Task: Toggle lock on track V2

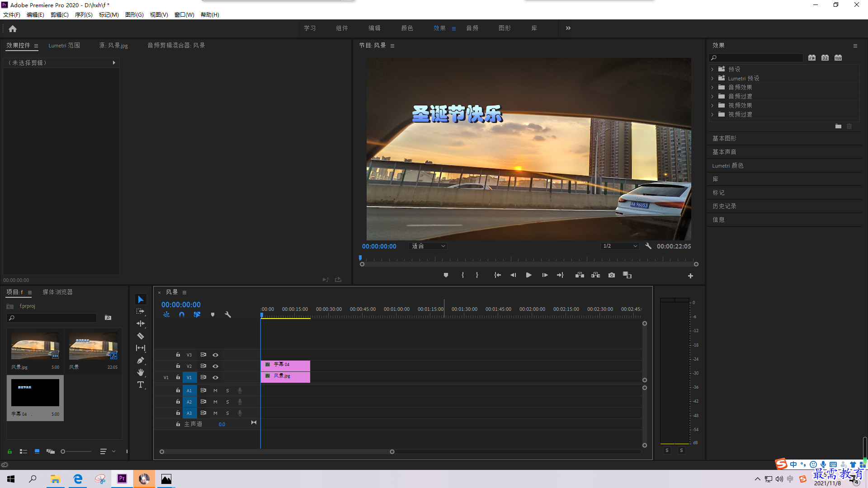Action: 178,366
